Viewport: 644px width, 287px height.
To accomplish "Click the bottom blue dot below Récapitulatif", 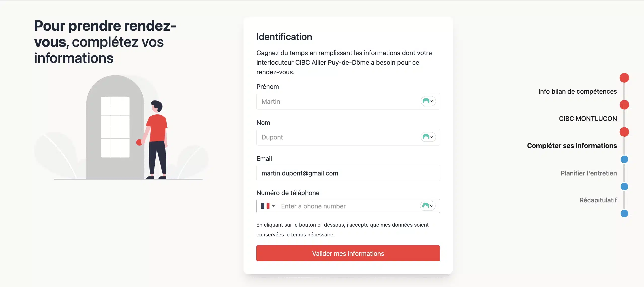I will [x=624, y=213].
